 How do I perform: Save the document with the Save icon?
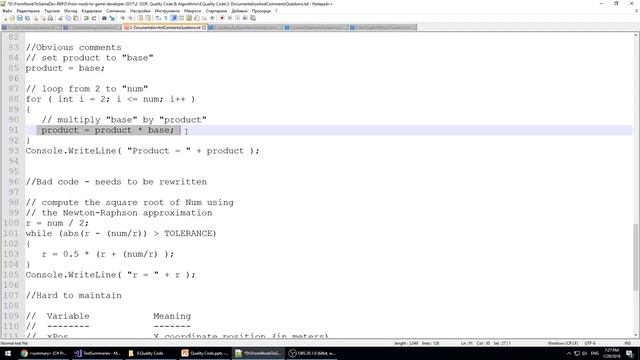pos(20,18)
